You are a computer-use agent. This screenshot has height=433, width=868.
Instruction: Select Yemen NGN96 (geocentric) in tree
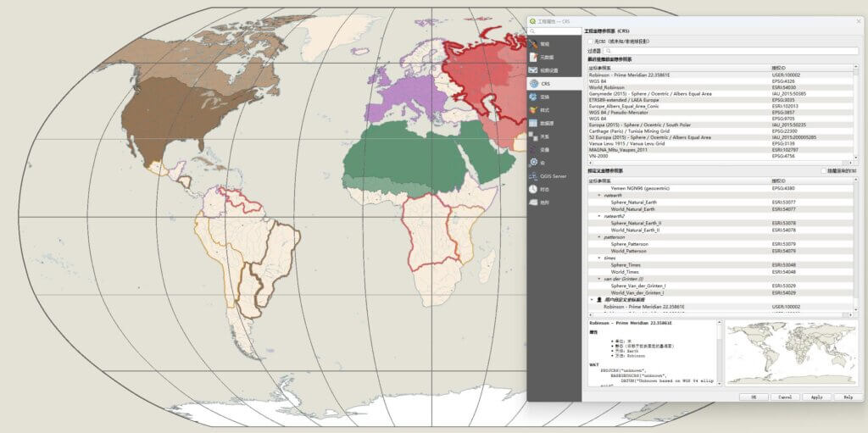721,188
